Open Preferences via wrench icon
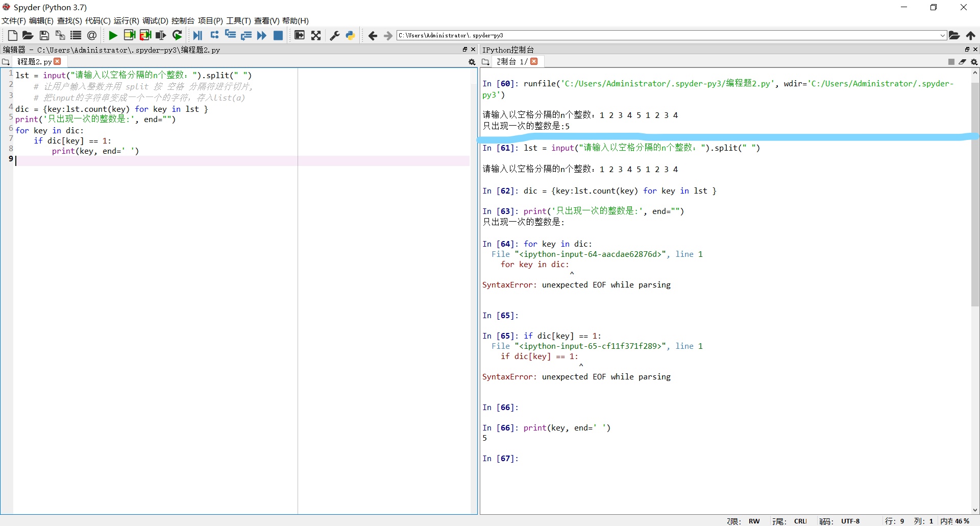980x526 pixels. pos(335,35)
